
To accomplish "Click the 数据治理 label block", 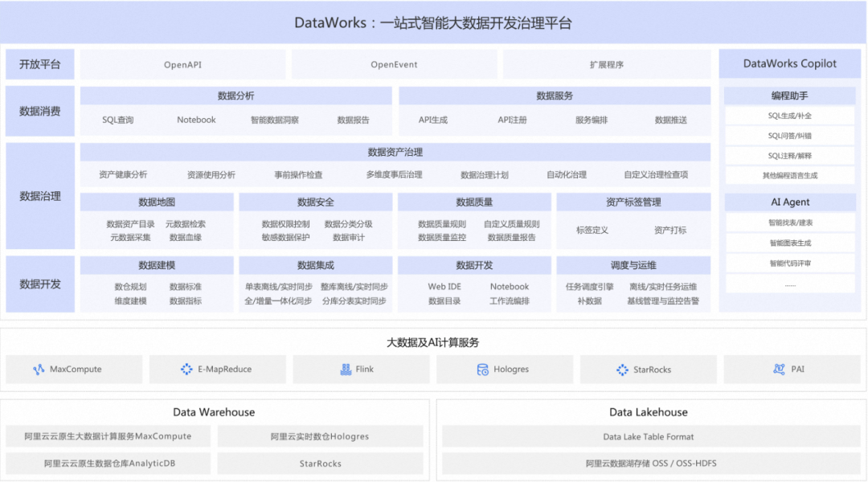I will (x=40, y=196).
